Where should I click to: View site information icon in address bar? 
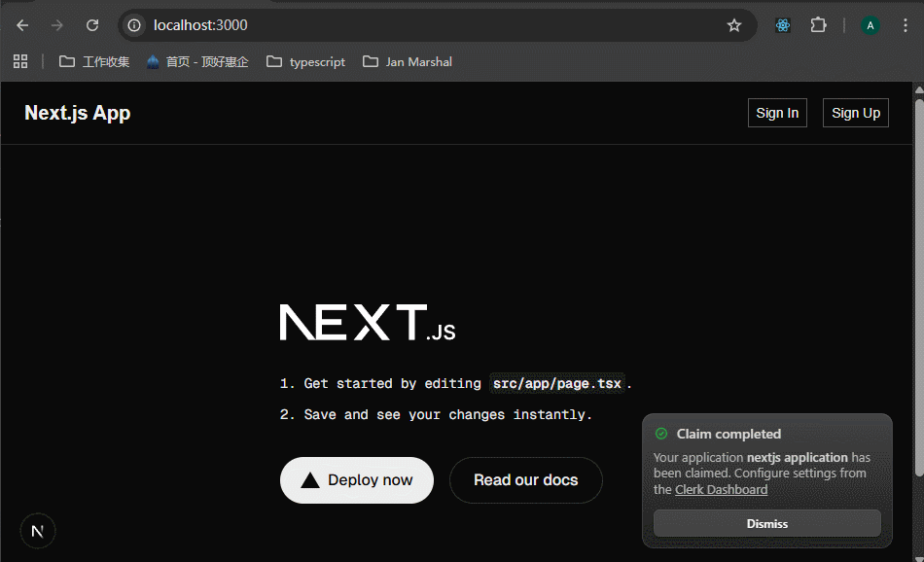(x=135, y=25)
